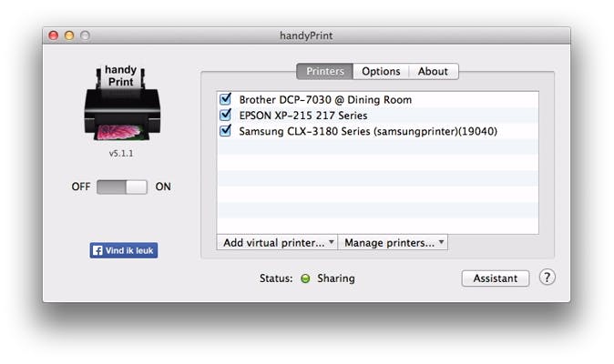Switch to the About tab
This screenshot has width=614, height=364.
[x=433, y=72]
